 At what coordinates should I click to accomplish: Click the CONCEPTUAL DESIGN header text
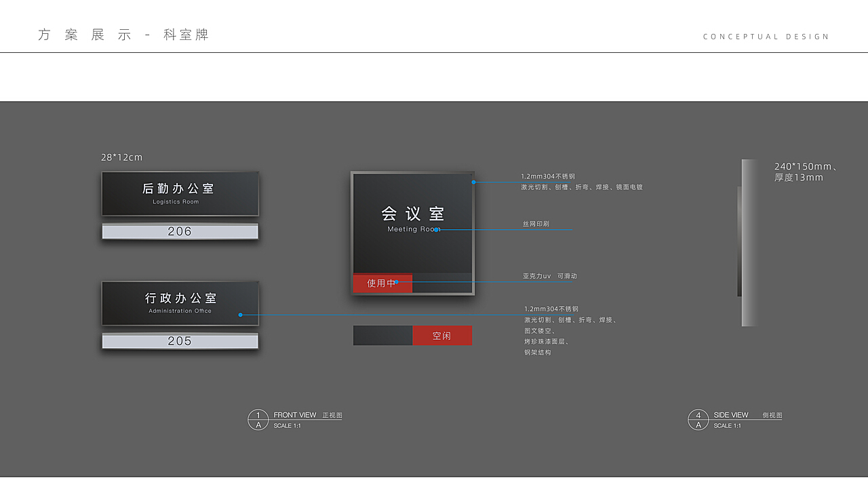[766, 37]
